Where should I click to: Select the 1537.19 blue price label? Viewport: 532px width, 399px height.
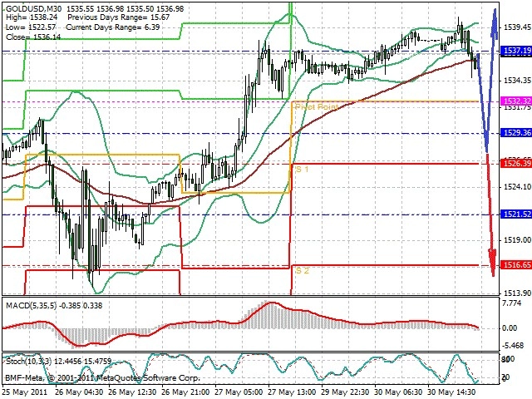pos(516,51)
